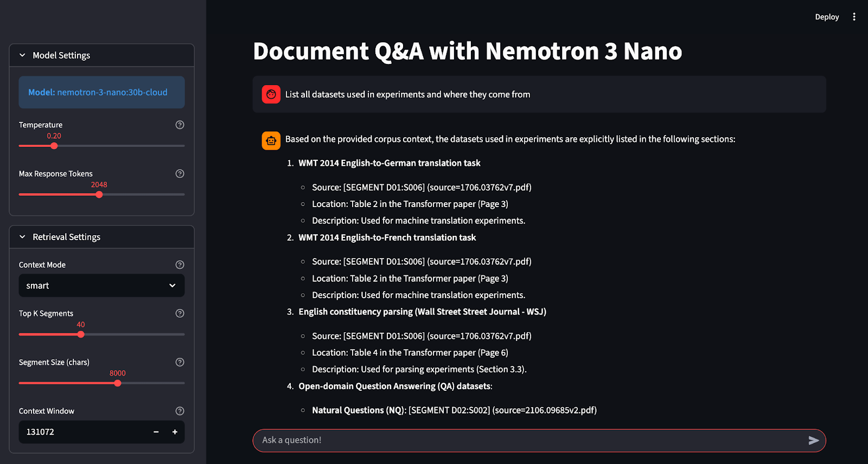Image resolution: width=868 pixels, height=464 pixels.
Task: Collapse the Retrieval Settings panel
Action: coord(22,237)
